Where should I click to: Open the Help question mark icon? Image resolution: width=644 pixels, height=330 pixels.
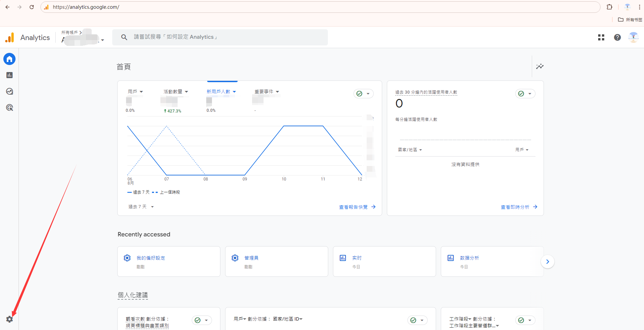pos(617,37)
